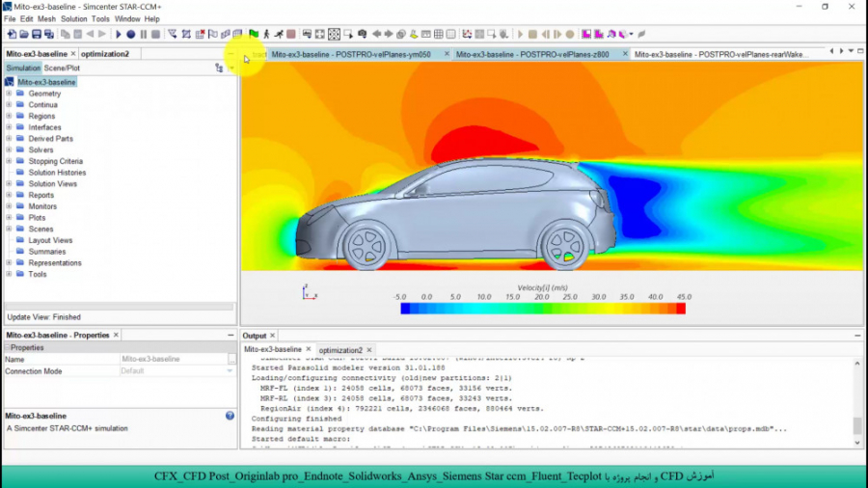Open the Connection Mode dropdown
The width and height of the screenshot is (868, 488).
point(230,371)
